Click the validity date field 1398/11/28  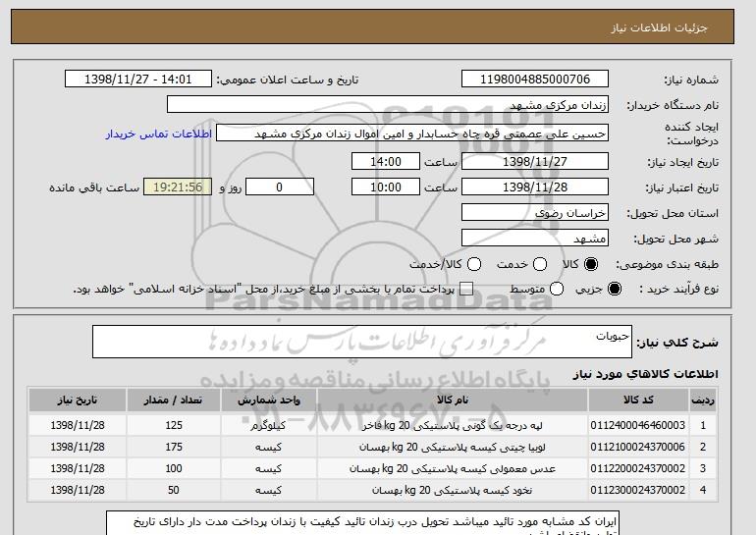point(535,187)
